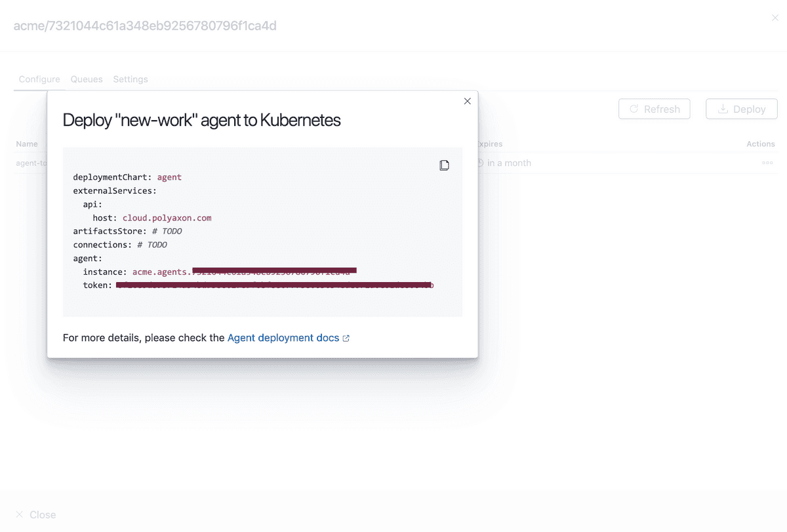This screenshot has width=787, height=532.
Task: Click the 'in a month' expiry value
Action: [x=509, y=163]
